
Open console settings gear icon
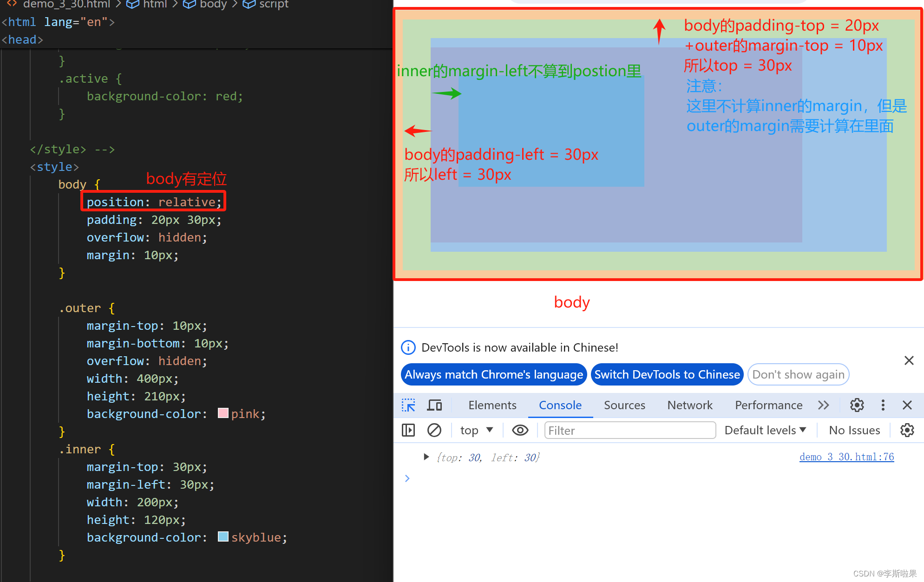tap(906, 430)
